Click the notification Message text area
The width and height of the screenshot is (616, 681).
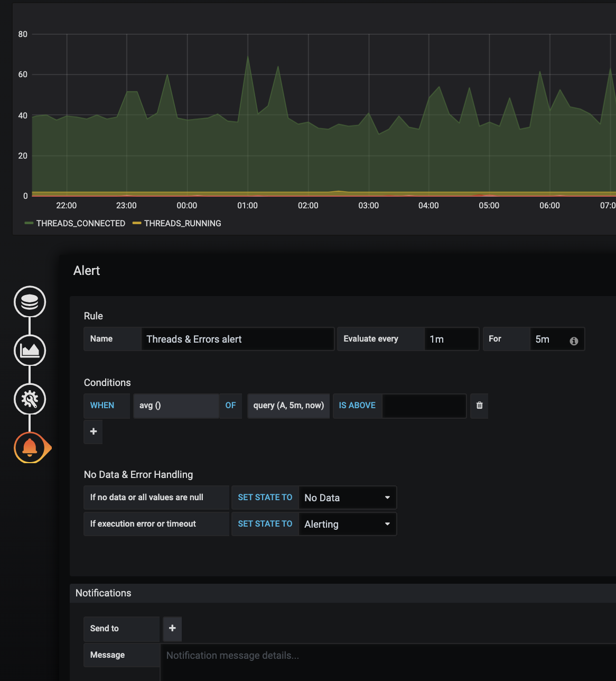tap(388, 662)
